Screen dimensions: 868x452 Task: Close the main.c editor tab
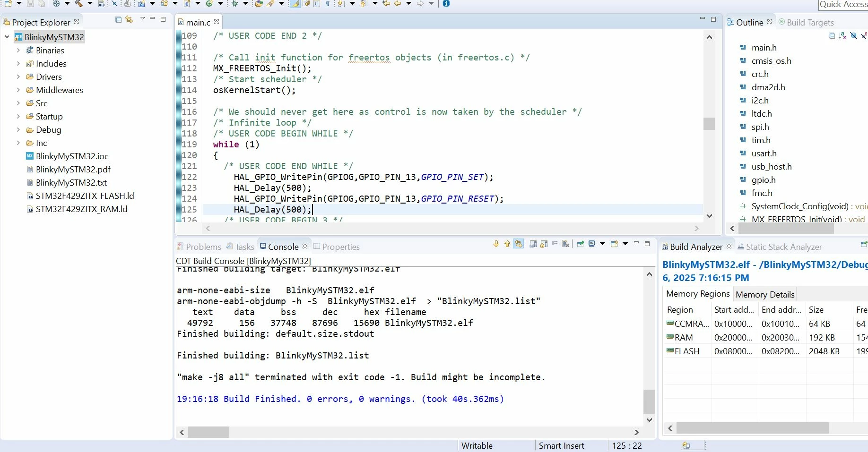(x=217, y=22)
